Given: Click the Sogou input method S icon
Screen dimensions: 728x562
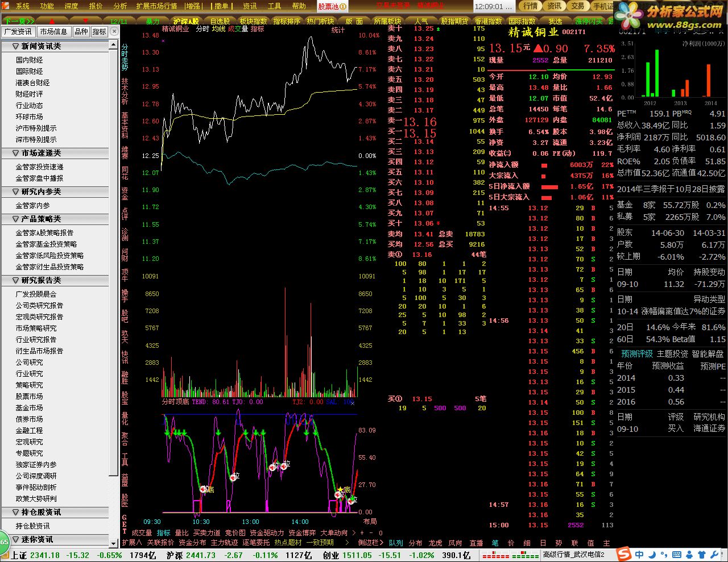Looking at the screenshot, I should (x=624, y=554).
